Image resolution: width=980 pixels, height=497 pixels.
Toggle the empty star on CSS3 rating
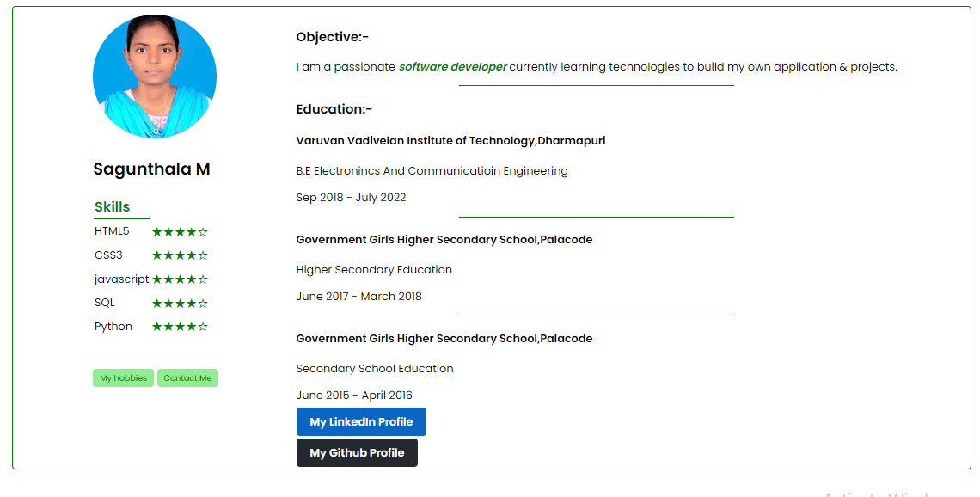click(203, 255)
